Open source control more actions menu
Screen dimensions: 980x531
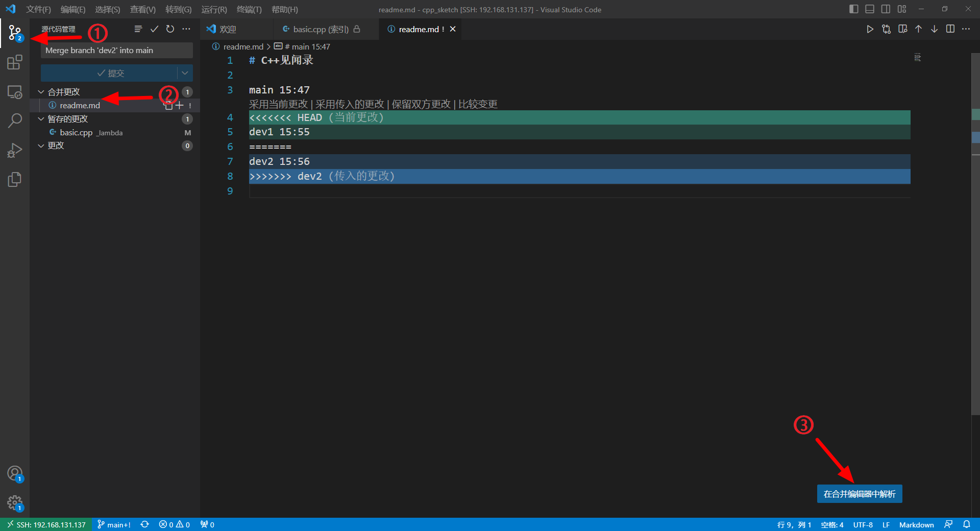186,29
